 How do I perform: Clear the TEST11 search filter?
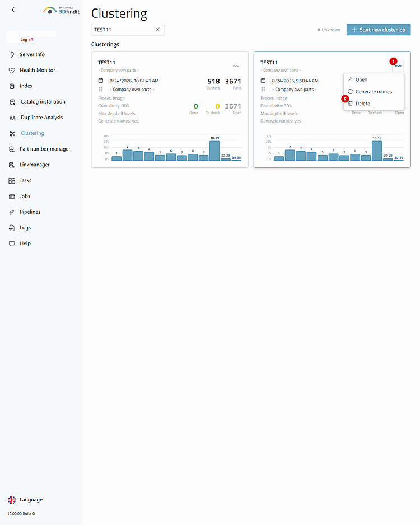[157, 30]
